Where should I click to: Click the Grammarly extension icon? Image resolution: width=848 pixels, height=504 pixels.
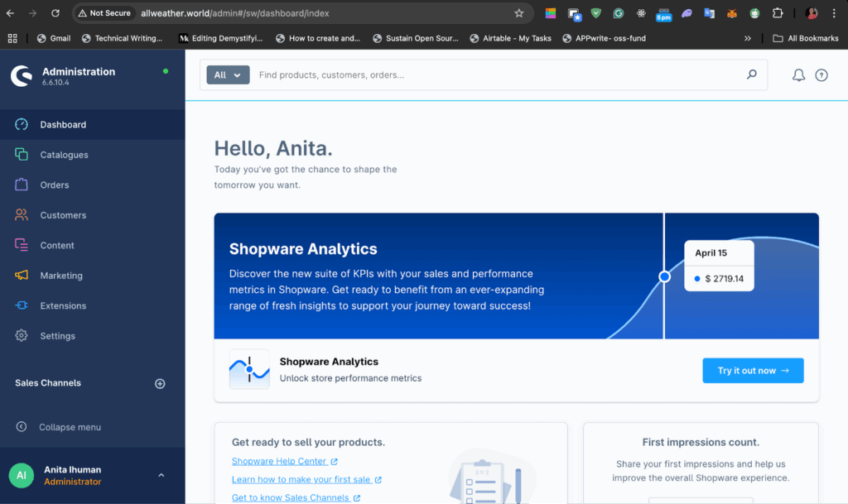[618, 13]
